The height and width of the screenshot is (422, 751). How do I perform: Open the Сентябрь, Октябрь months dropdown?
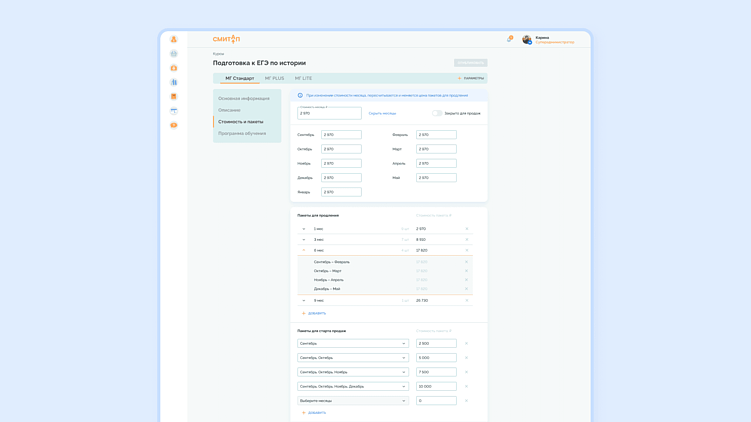[353, 358]
